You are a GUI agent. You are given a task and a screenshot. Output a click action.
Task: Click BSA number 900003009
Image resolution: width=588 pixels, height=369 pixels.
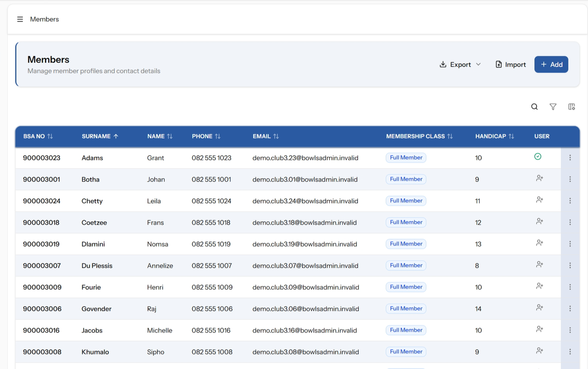(x=42, y=287)
